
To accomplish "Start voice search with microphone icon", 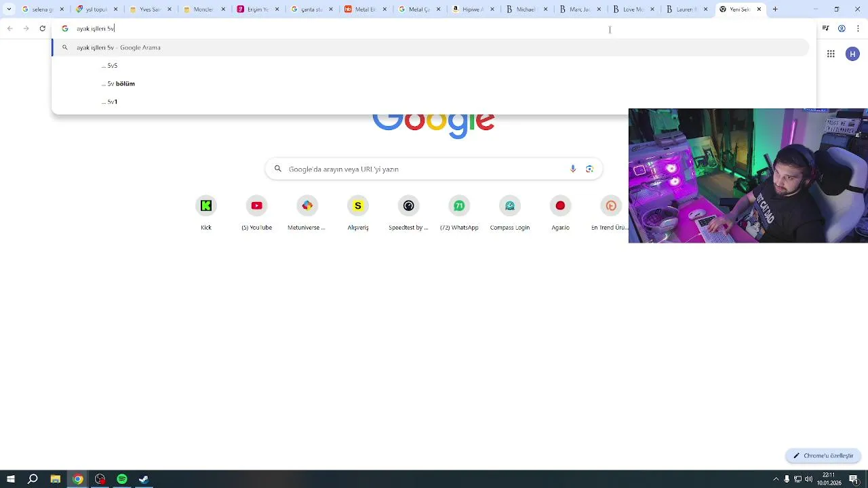I will click(573, 169).
